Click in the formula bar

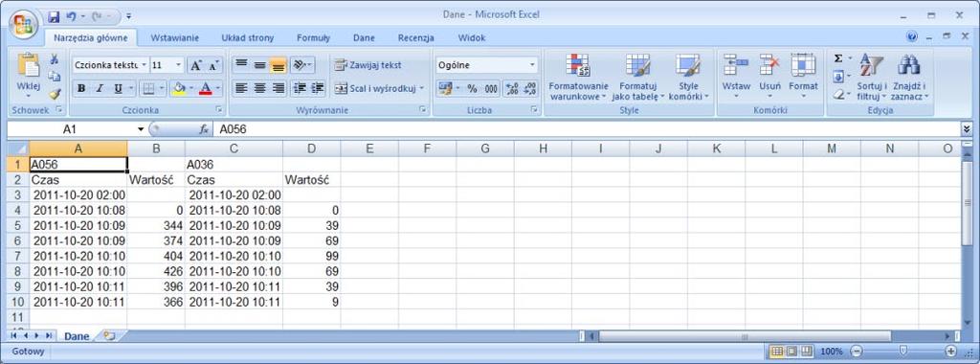tap(587, 129)
